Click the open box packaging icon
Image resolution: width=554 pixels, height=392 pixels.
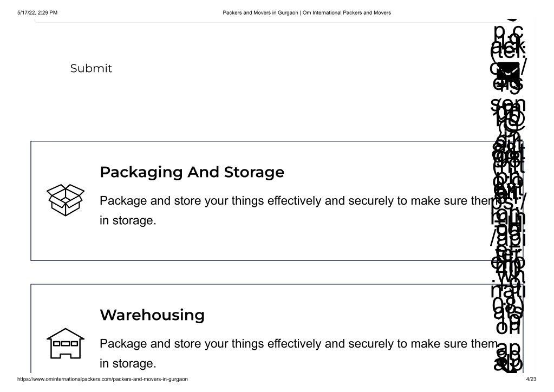[65, 200]
